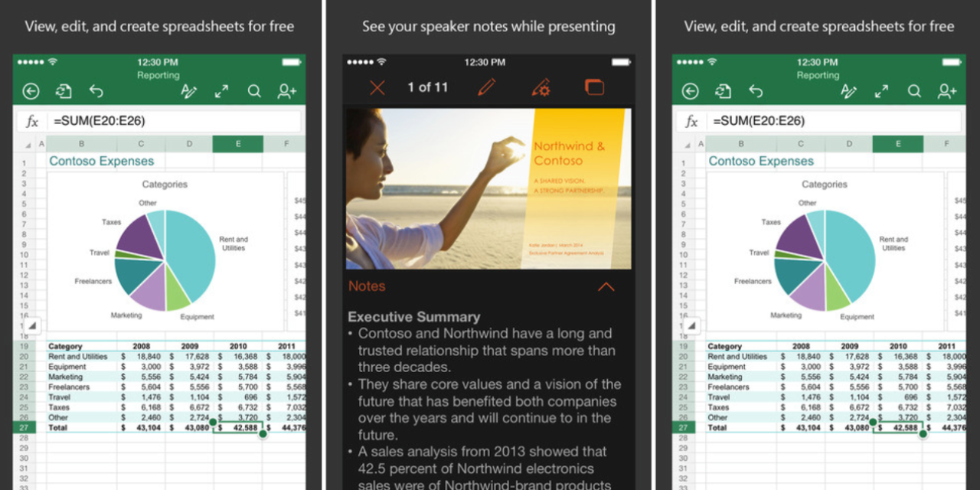The width and height of the screenshot is (980, 490).
Task: Tap the collapse triangle above row 19 in the left spreadsheet
Action: (x=31, y=325)
